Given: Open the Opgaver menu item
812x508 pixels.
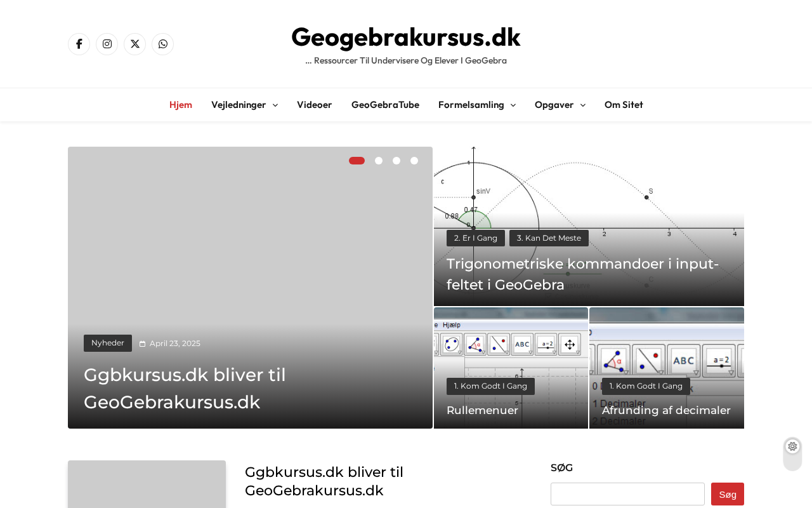Looking at the screenshot, I should pyautogui.click(x=554, y=105).
